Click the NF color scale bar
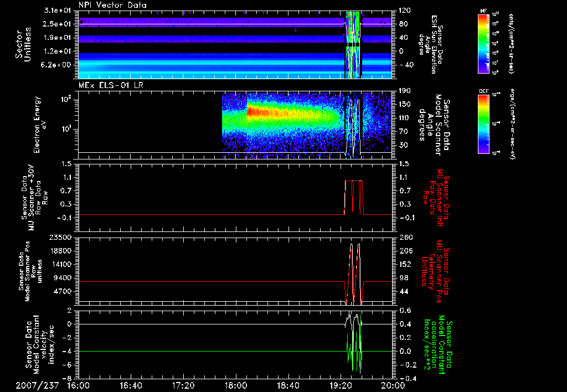Viewport: 567px width, 392px height. pos(484,43)
